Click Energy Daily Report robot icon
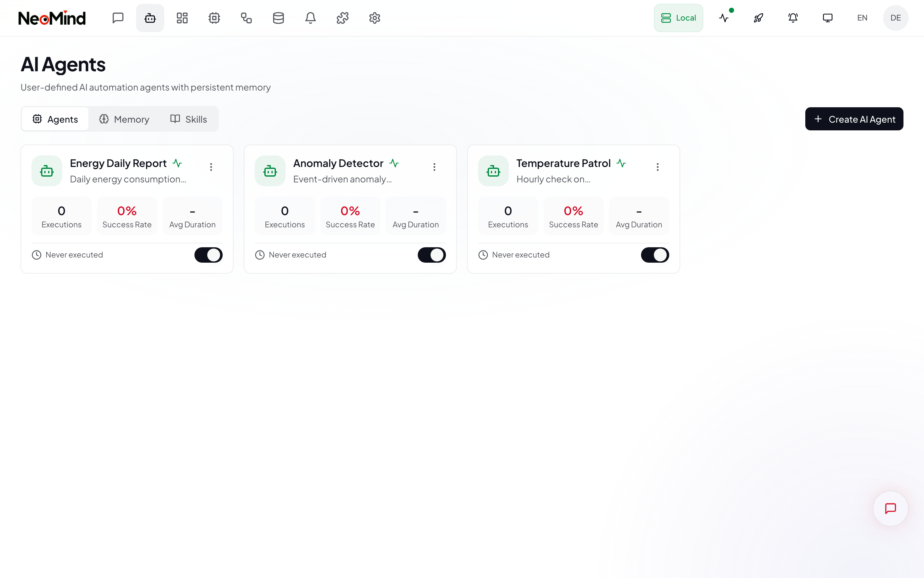The height and width of the screenshot is (578, 924). click(47, 171)
